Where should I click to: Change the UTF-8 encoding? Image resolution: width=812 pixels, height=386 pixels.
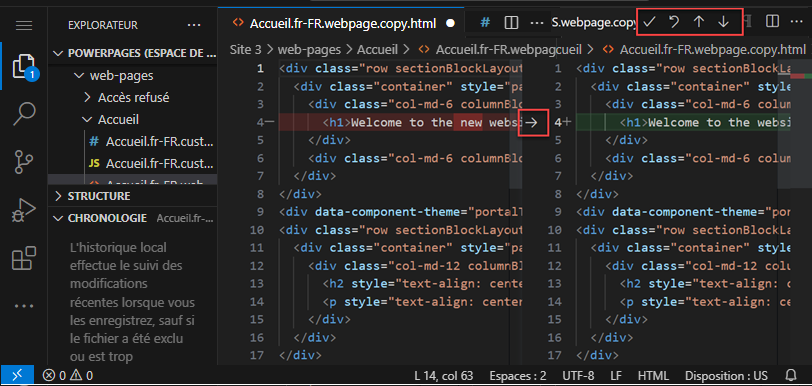click(577, 375)
